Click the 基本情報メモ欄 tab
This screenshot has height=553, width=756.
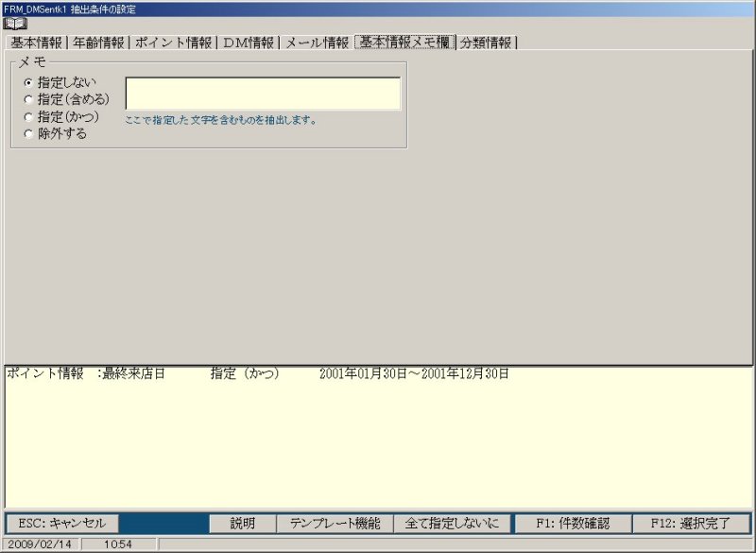405,43
